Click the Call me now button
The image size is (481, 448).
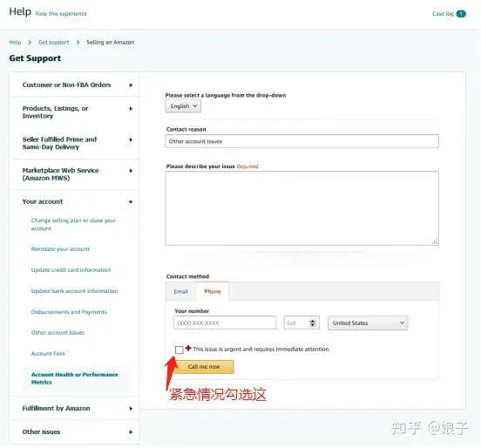[204, 367]
